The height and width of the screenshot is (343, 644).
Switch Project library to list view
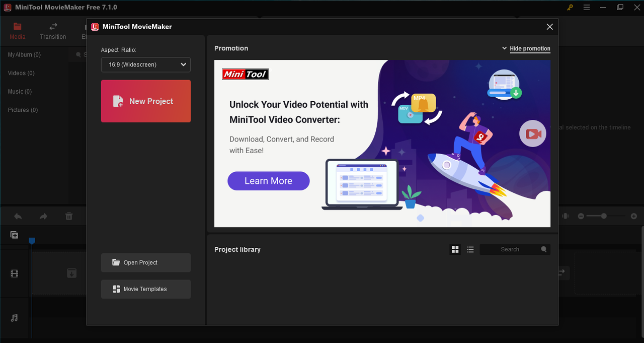[470, 249]
